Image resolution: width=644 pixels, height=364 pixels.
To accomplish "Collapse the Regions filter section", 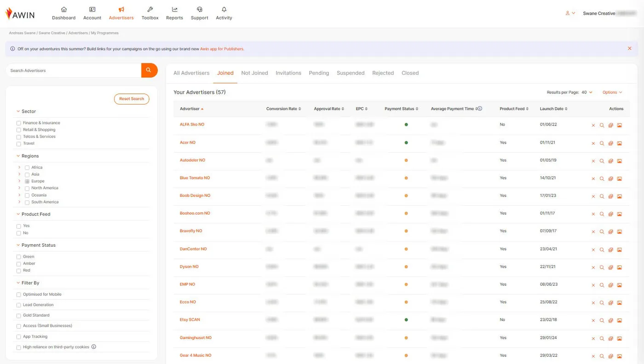I will 18,156.
